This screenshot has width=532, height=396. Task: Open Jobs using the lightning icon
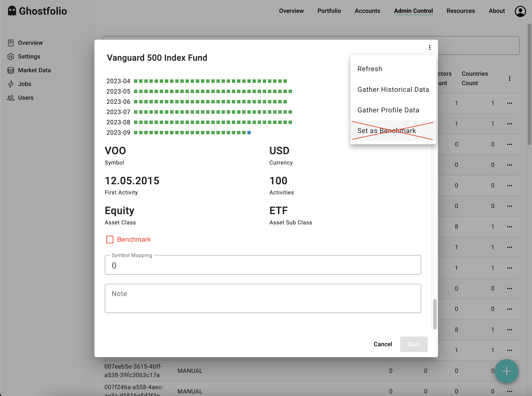[x=11, y=84]
